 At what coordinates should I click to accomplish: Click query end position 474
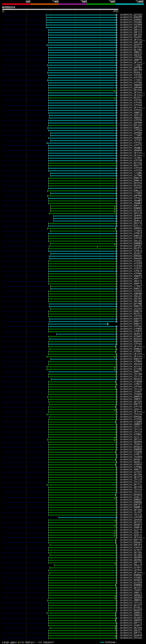click(x=115, y=11)
